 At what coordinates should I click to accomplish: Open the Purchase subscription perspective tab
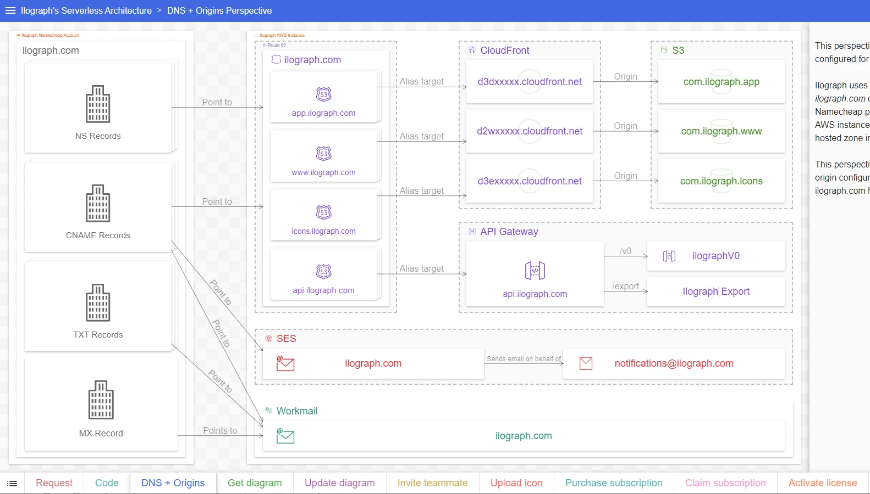[x=614, y=483]
